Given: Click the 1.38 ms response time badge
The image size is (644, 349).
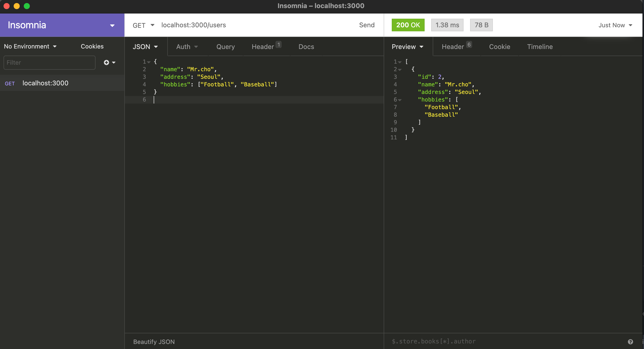Looking at the screenshot, I should click(x=447, y=25).
